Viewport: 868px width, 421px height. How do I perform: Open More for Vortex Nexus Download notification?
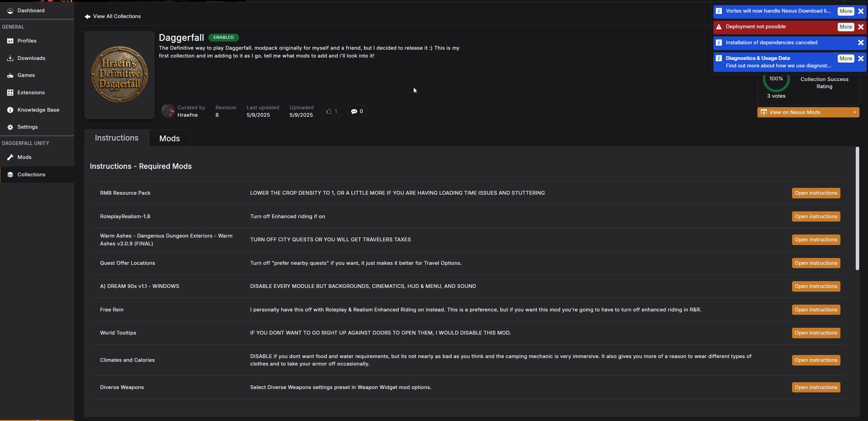click(x=846, y=11)
